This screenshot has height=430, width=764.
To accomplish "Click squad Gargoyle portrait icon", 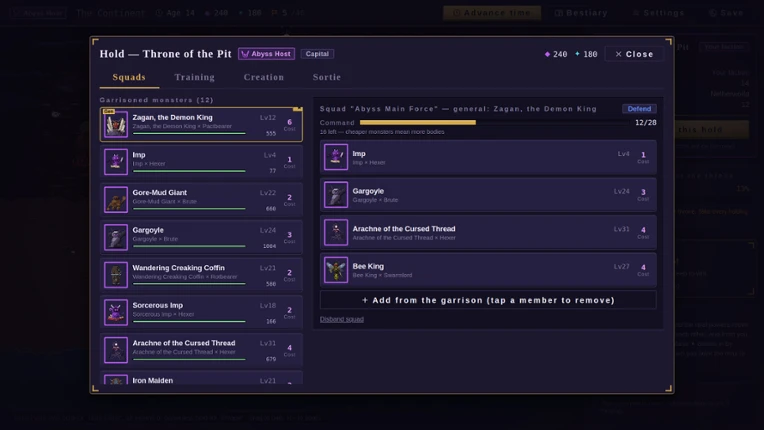I will [x=336, y=195].
